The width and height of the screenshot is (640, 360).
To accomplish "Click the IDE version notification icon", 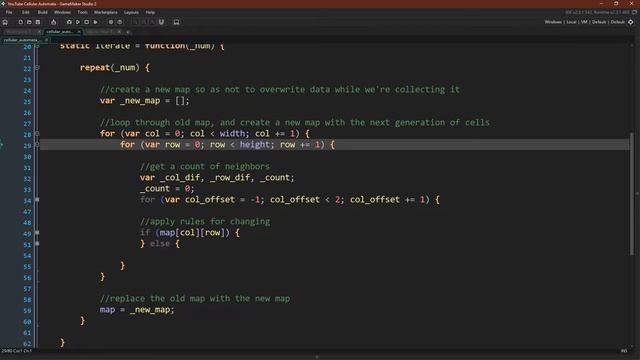I will [x=634, y=12].
